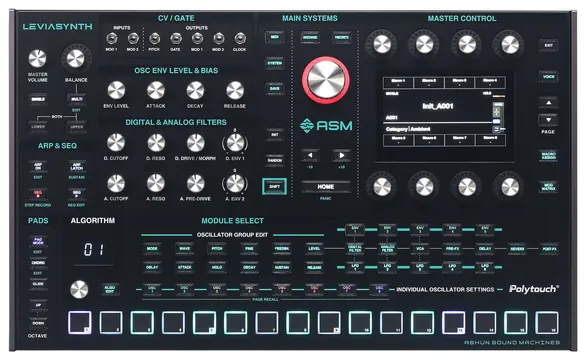Toggle the LOWER layer button

(38, 127)
